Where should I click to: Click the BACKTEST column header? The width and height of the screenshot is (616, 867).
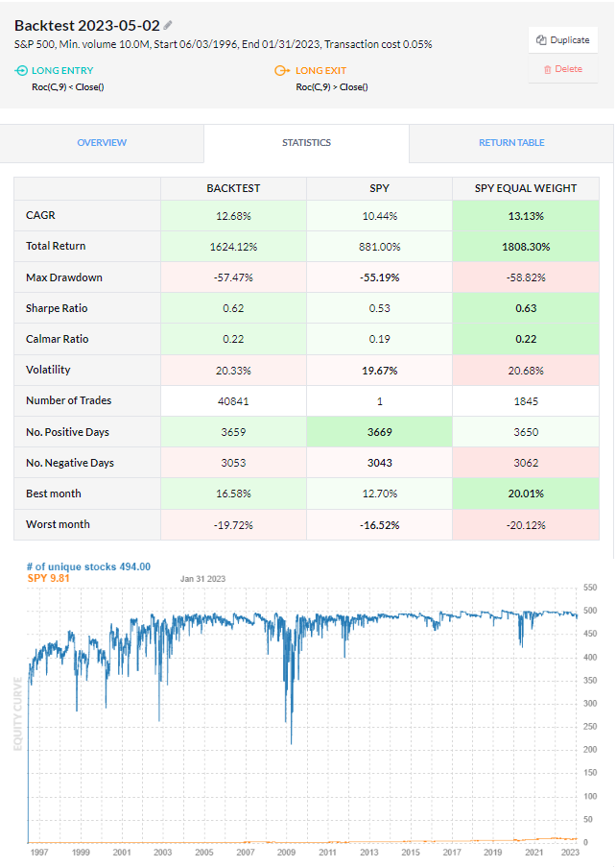click(234, 188)
